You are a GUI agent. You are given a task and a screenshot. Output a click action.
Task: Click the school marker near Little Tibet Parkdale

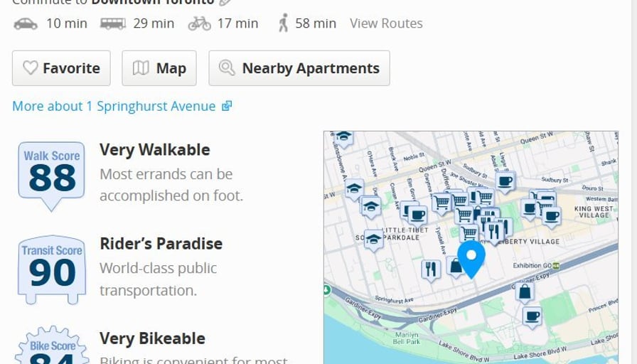coord(373,240)
